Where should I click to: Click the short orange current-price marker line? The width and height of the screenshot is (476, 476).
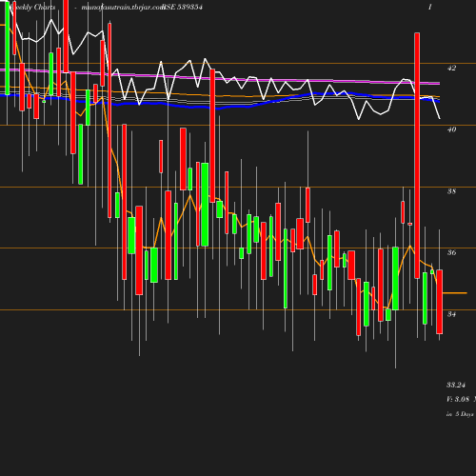455,293
